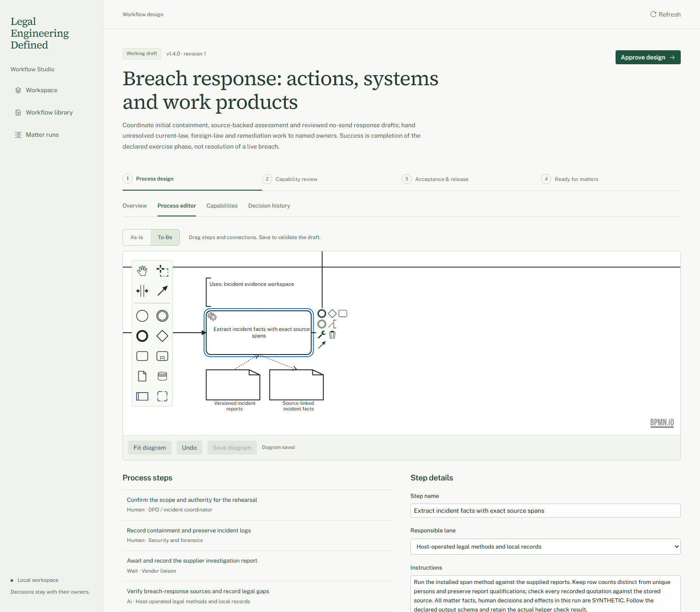
Task: Open the Decision history tab
Action: click(x=269, y=206)
